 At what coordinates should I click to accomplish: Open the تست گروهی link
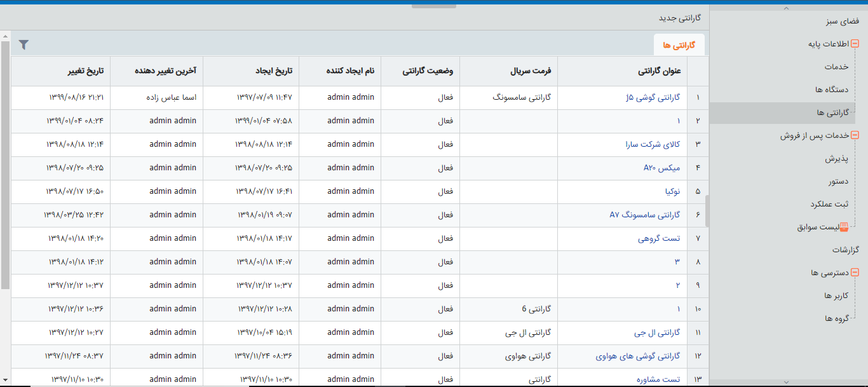coord(659,239)
